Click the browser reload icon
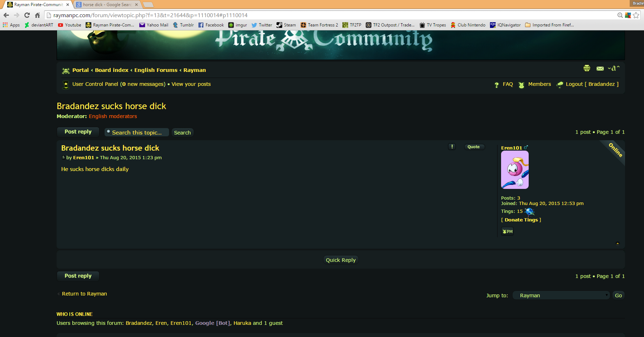The width and height of the screenshot is (644, 337). pyautogui.click(x=27, y=15)
